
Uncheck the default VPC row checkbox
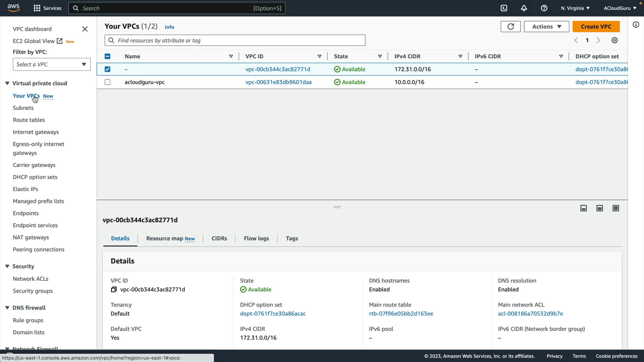pos(107,69)
